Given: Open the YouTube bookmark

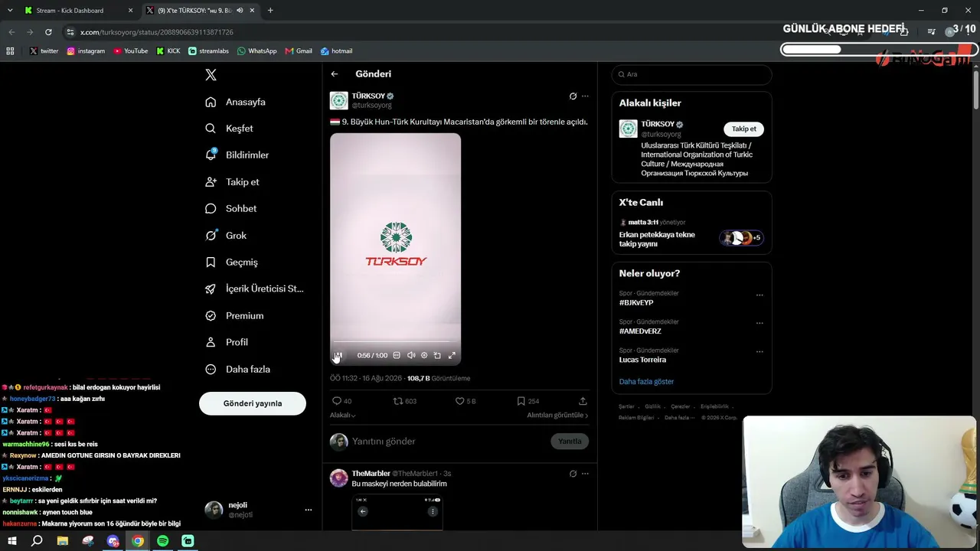Looking at the screenshot, I should click(131, 51).
